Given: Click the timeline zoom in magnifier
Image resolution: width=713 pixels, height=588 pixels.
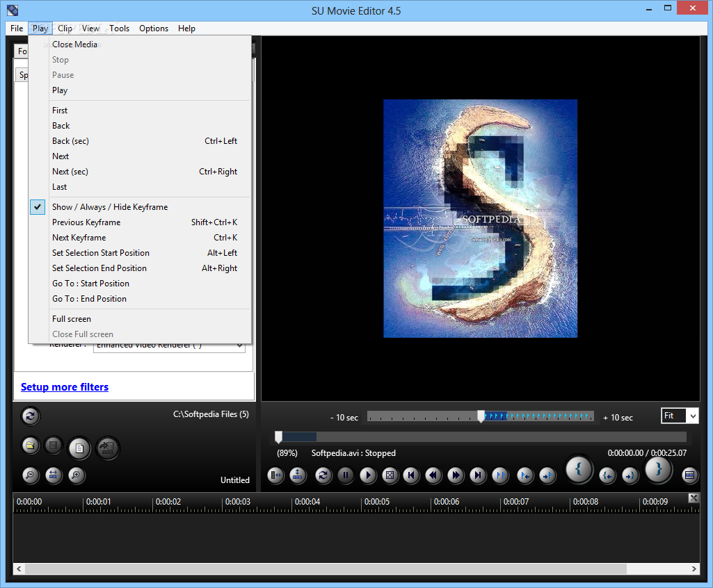Looking at the screenshot, I should 77,475.
